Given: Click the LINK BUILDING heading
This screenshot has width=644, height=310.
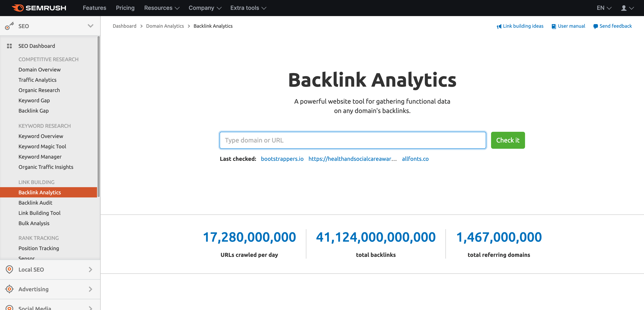Looking at the screenshot, I should 36,182.
